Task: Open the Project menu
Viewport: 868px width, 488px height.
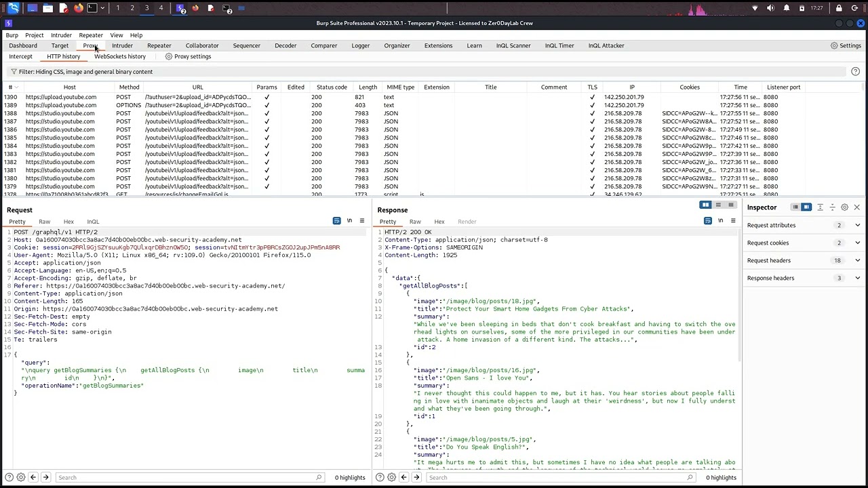Action: tap(35, 35)
